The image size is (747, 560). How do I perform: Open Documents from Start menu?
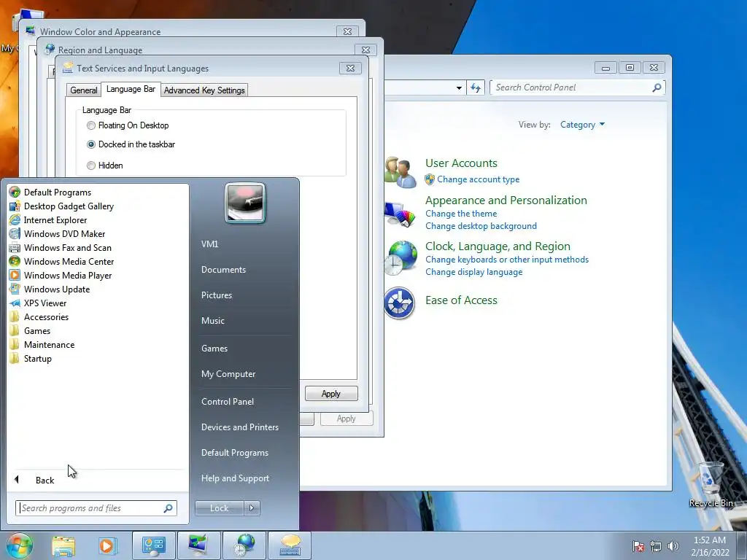pyautogui.click(x=223, y=270)
